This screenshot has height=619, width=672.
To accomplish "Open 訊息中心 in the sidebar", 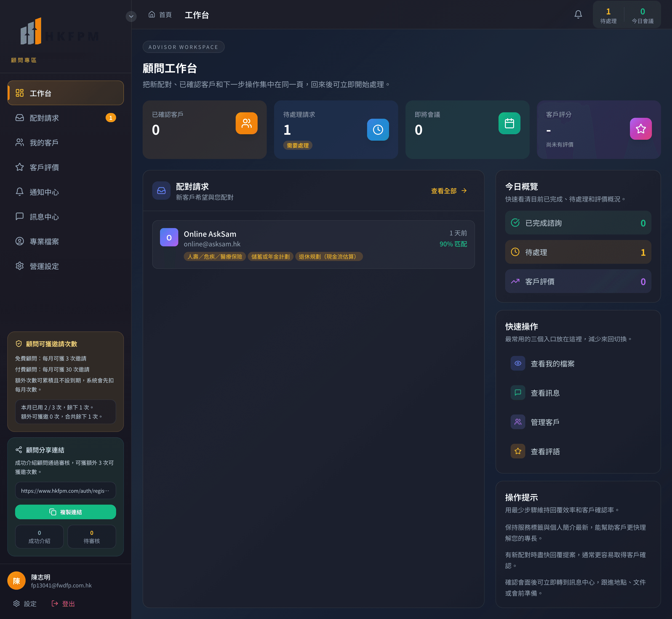I will [66, 217].
